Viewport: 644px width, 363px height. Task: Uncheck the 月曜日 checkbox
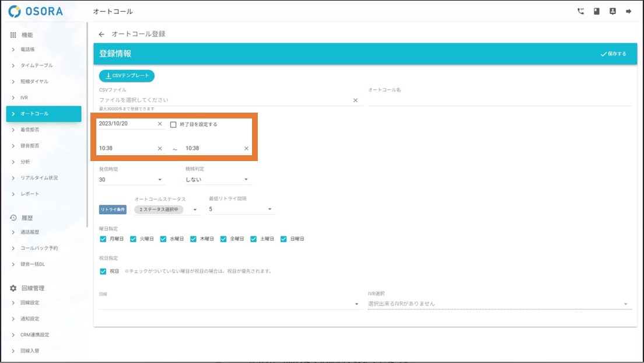tap(103, 239)
